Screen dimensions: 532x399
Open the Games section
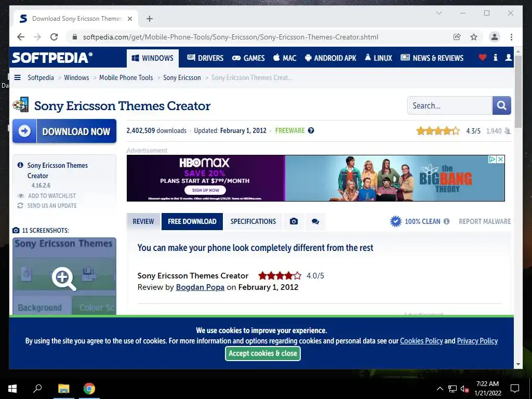coord(248,58)
